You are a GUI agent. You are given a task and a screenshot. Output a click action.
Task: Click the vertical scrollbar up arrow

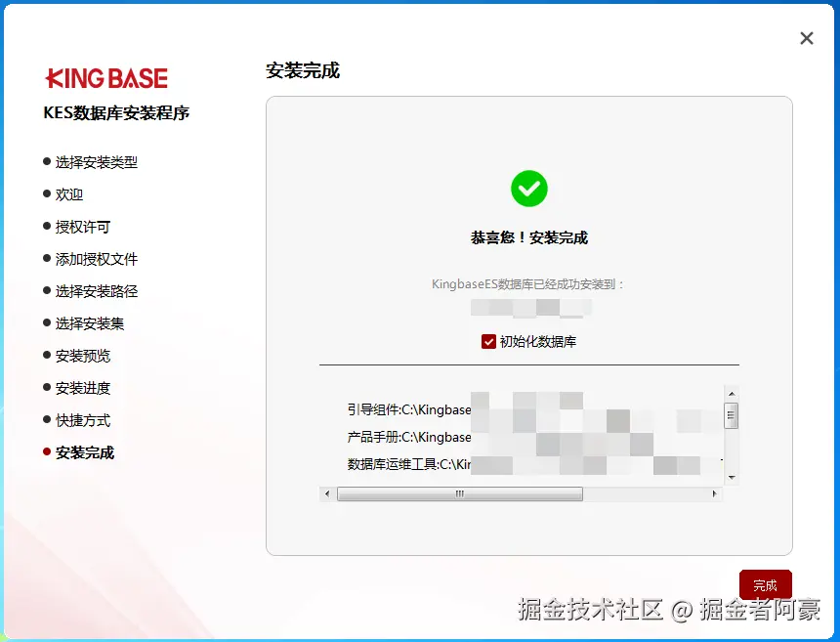(x=732, y=394)
